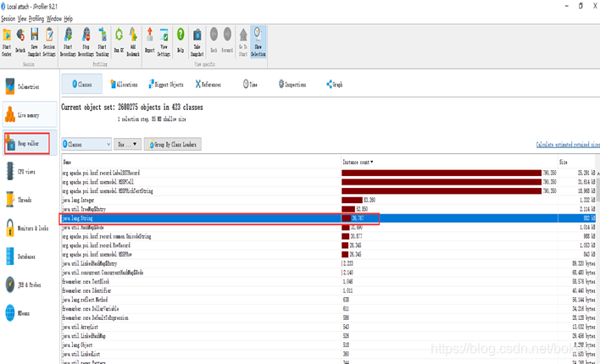The height and width of the screenshot is (364, 600).
Task: Click Group By Class Loaders button
Action: pos(173,144)
